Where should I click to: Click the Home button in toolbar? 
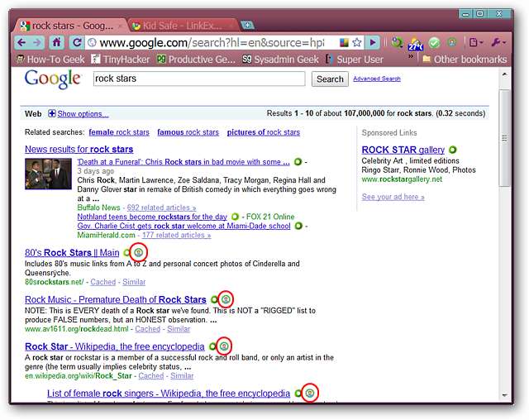point(56,42)
